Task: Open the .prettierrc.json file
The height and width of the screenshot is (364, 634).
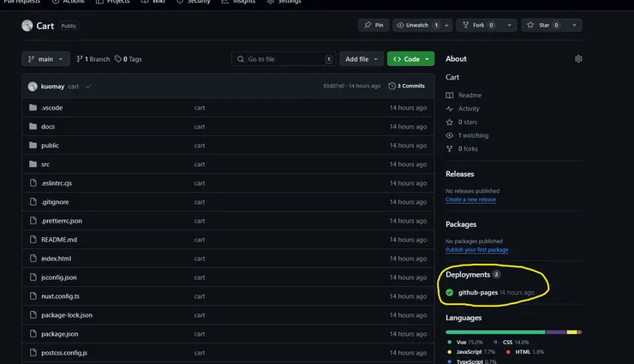Action: pyautogui.click(x=62, y=221)
